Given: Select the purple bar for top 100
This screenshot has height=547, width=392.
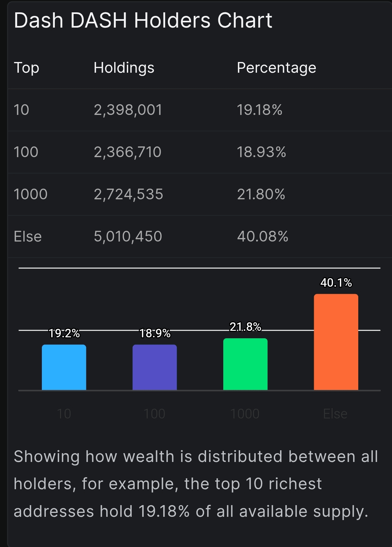Looking at the screenshot, I should tap(154, 367).
